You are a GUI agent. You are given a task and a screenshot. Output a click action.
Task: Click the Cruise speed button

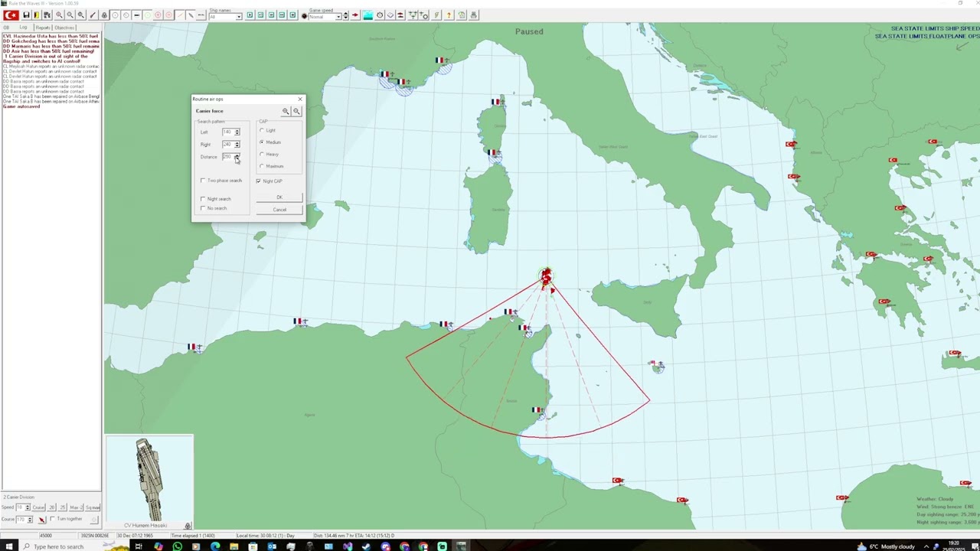(38, 507)
